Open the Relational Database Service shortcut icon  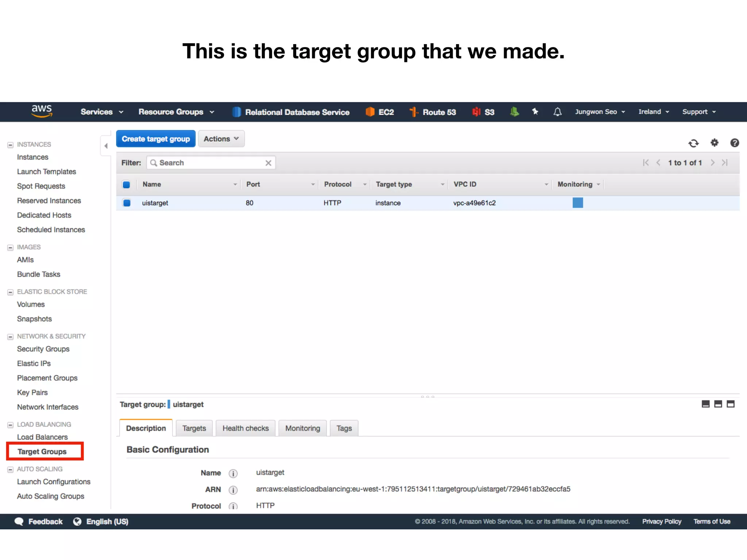236,112
